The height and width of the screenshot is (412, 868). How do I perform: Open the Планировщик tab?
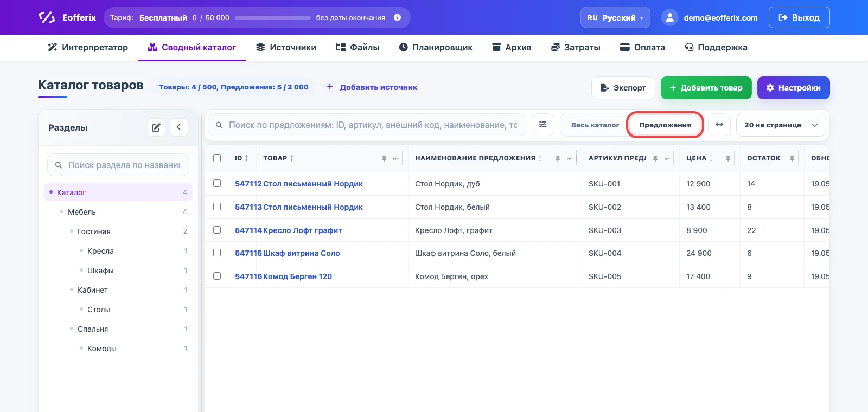[436, 47]
